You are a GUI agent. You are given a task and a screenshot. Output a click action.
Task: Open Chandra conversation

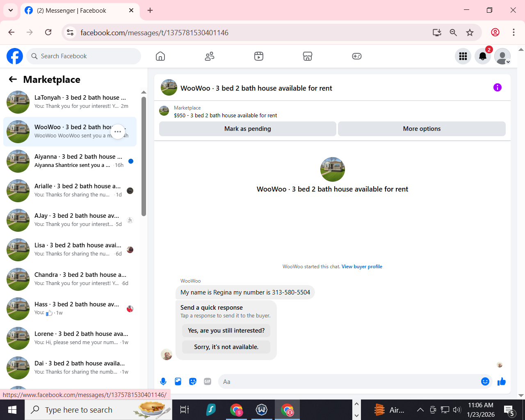coord(70,279)
